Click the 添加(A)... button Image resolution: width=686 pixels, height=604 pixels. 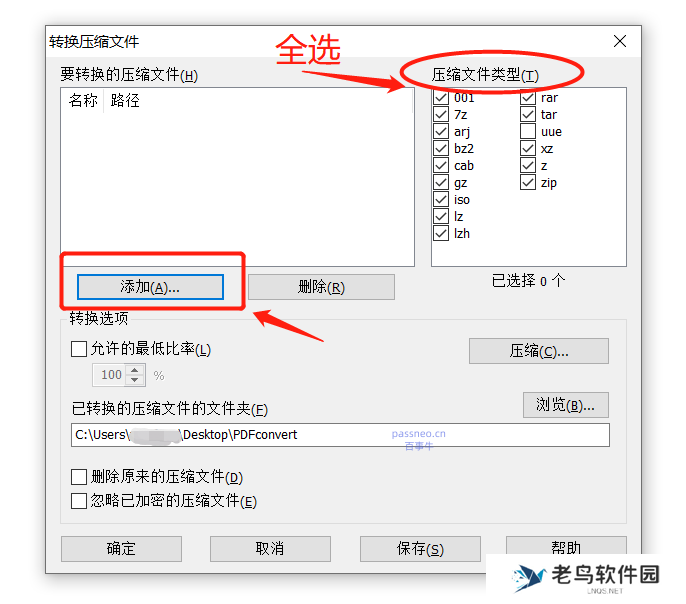point(150,287)
